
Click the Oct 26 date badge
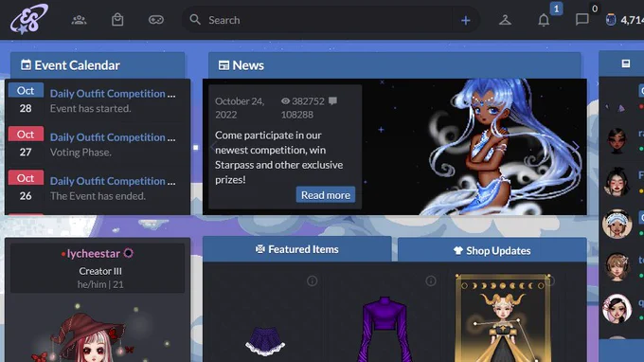click(x=26, y=187)
